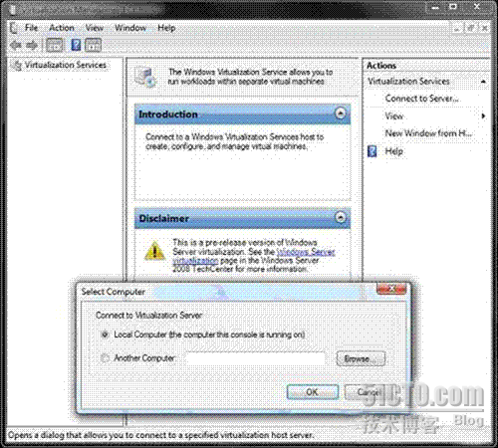Open the Action menu

point(62,28)
